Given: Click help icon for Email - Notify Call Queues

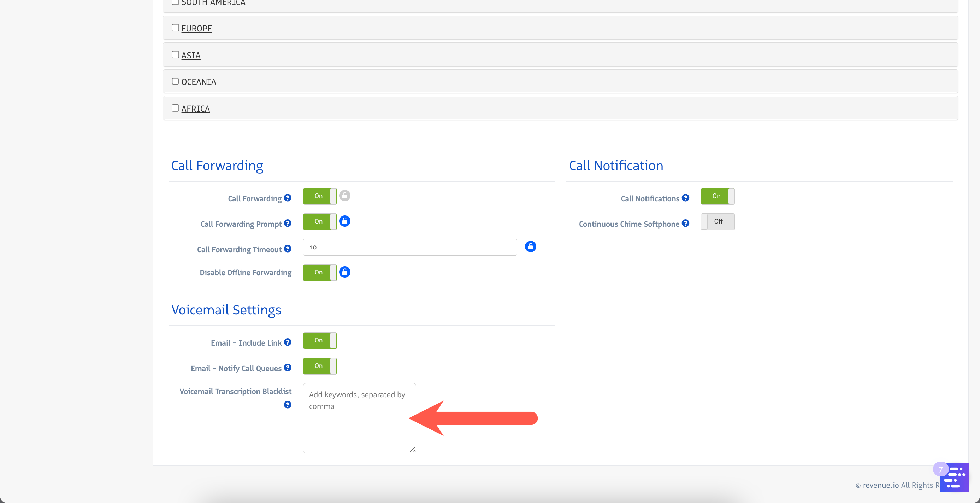Looking at the screenshot, I should point(288,368).
